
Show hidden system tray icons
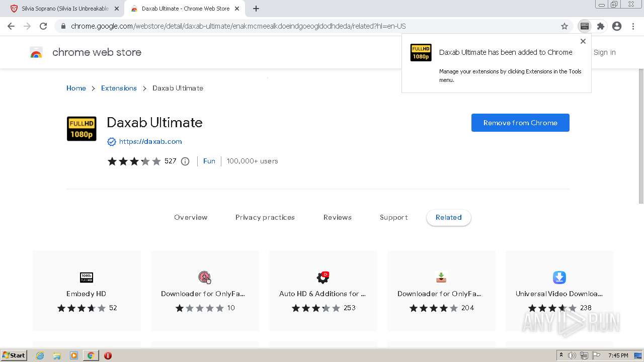click(x=561, y=355)
